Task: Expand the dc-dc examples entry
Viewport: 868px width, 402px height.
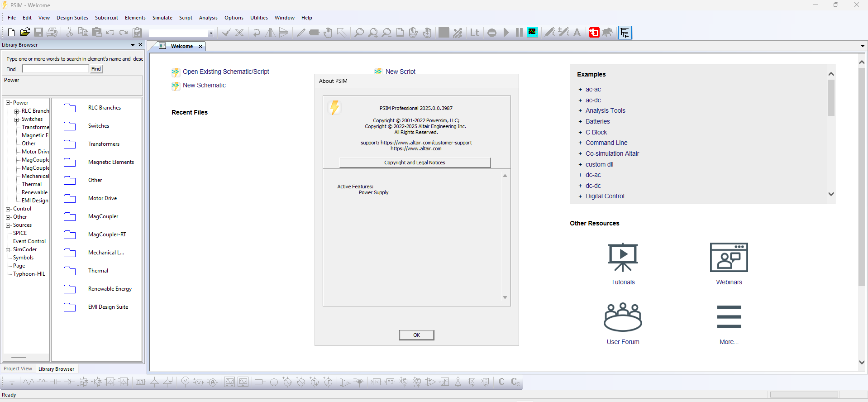Action: click(580, 186)
